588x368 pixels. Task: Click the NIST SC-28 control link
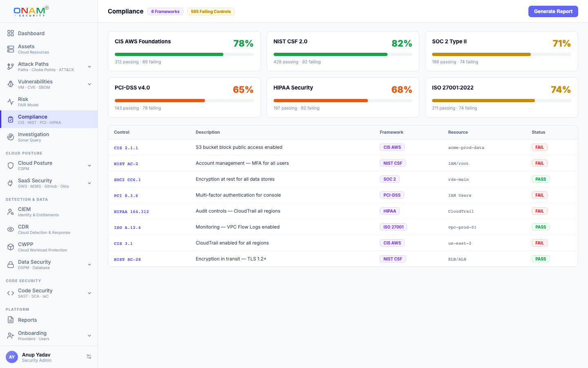click(127, 259)
